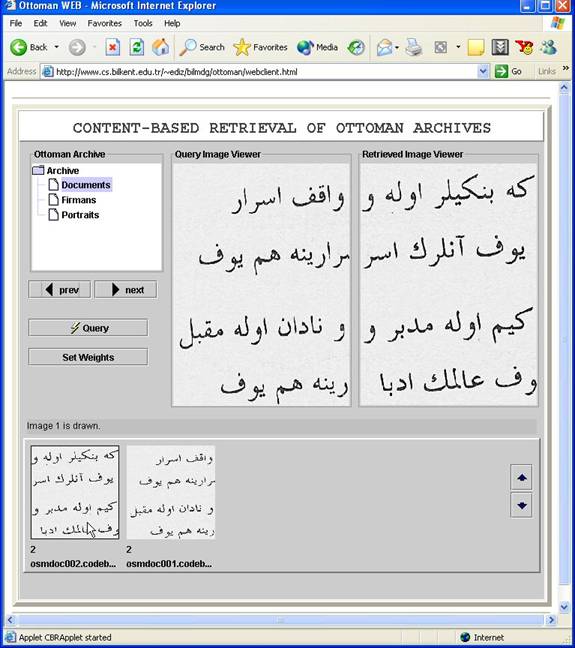Click inside the Query Image Viewer
Viewport: 575px width, 648px height.
261,285
